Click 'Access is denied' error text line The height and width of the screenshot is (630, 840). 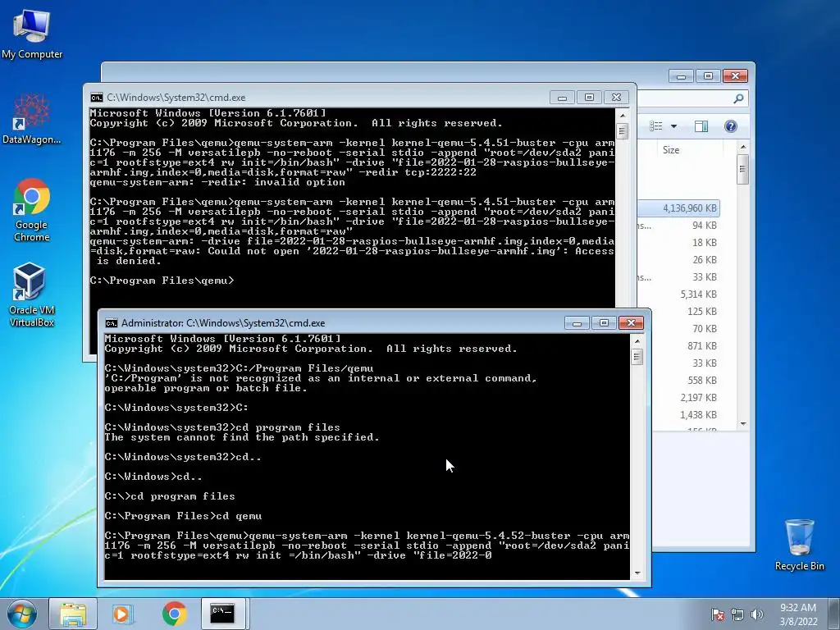pyautogui.click(x=351, y=251)
